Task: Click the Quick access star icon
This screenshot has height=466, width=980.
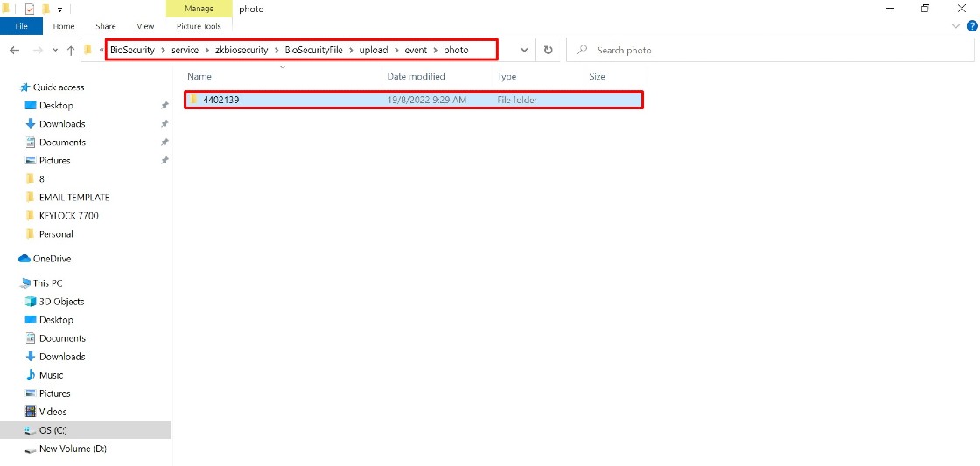Action: [x=25, y=87]
